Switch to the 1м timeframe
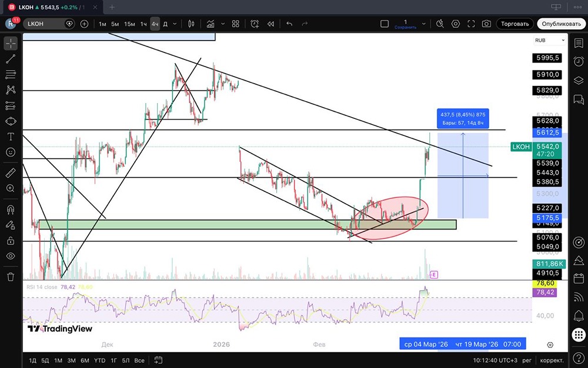The image size is (588, 368). (x=102, y=24)
